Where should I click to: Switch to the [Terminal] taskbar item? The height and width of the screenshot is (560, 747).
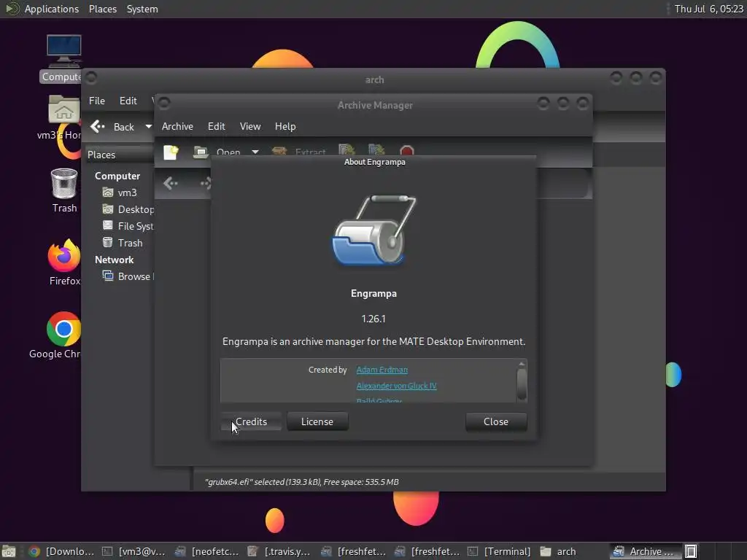[x=499, y=551]
